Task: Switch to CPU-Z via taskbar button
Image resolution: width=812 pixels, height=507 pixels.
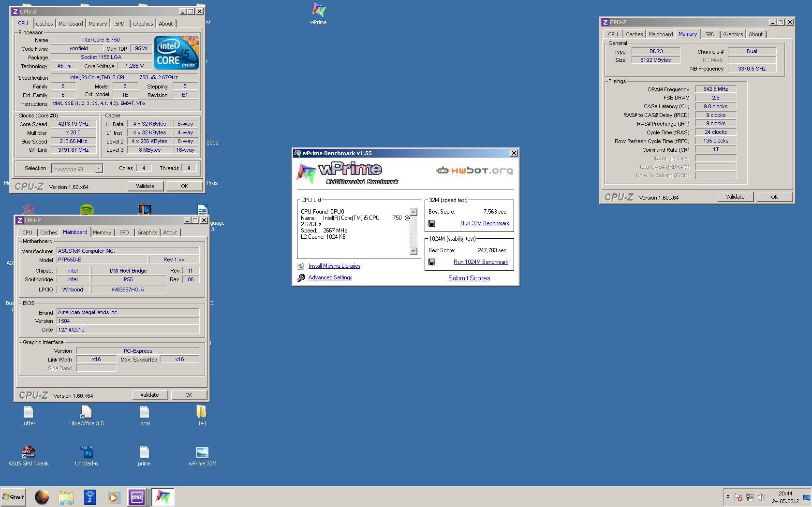Action: tap(137, 497)
